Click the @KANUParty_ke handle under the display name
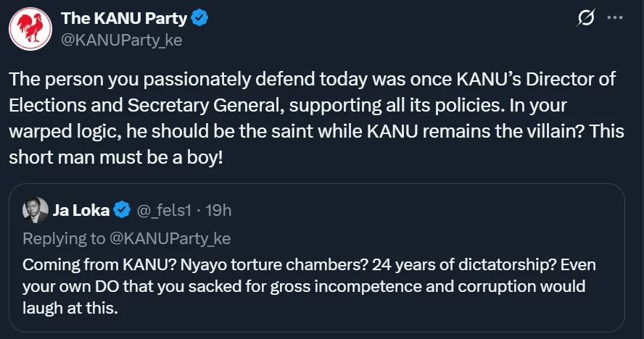The width and height of the screenshot is (644, 339). (121, 40)
